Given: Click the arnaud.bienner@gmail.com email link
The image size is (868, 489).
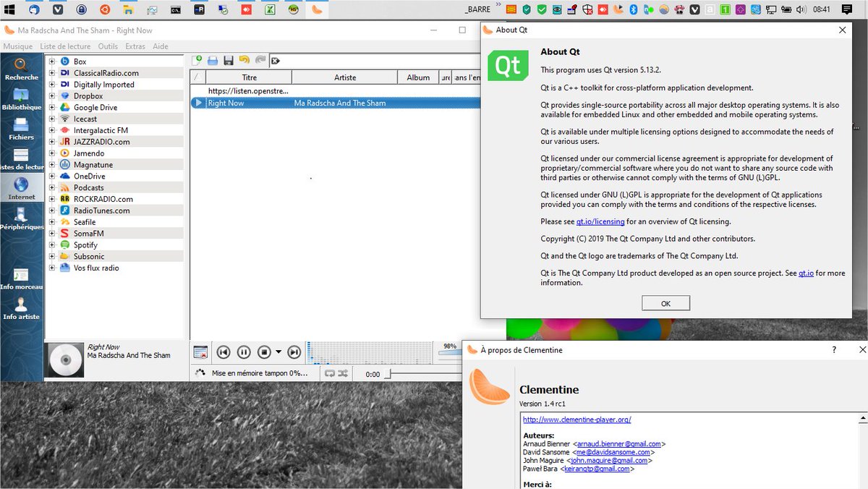Looking at the screenshot, I should (618, 444).
